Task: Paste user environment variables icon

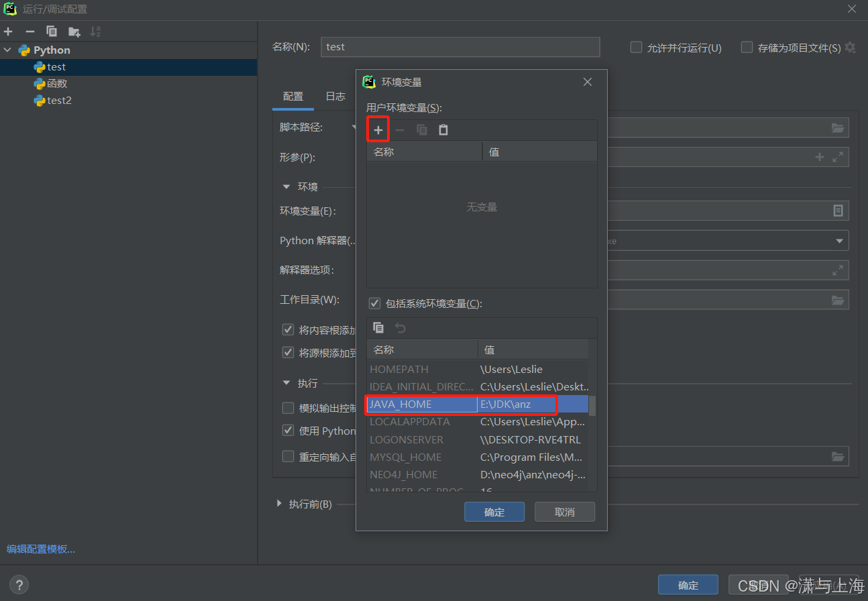Action: [x=443, y=130]
